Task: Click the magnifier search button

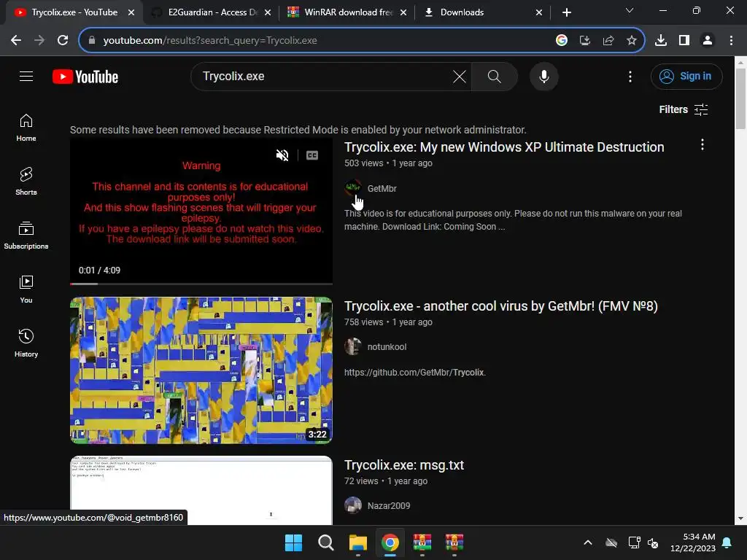Action: click(x=494, y=76)
